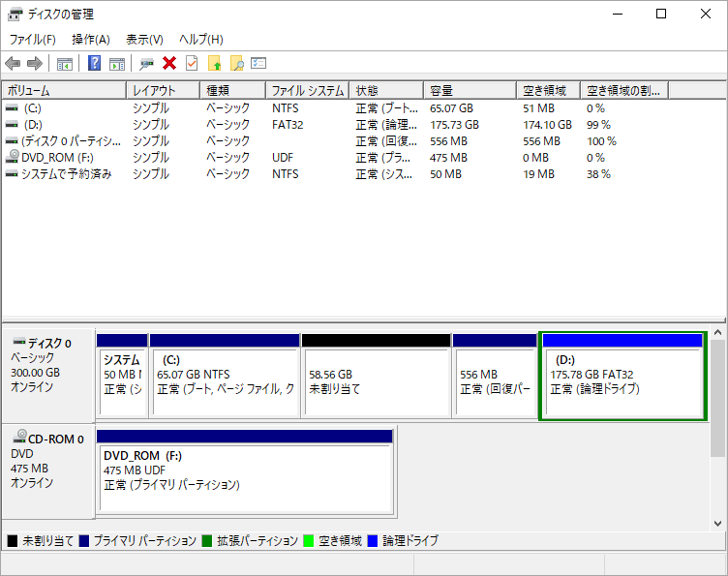The width and height of the screenshot is (728, 576).
Task: Click the drive icon beside (D:) row
Action: [x=12, y=124]
